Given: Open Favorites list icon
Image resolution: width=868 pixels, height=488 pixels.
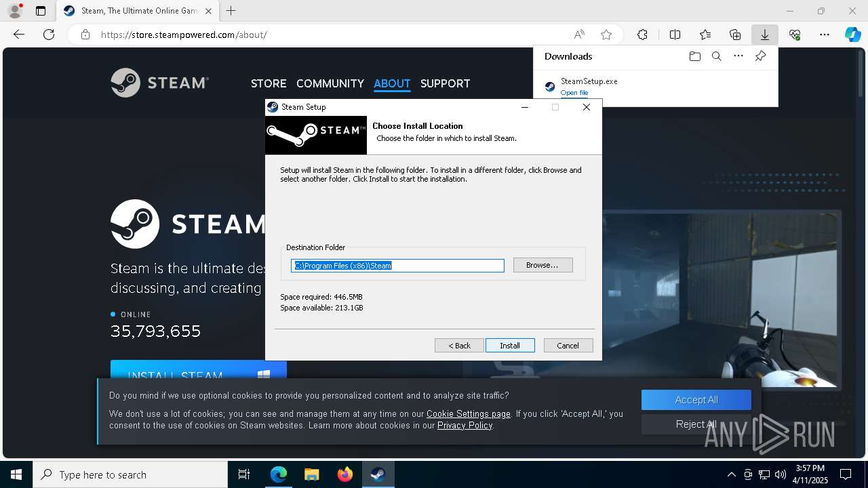Looking at the screenshot, I should (705, 35).
